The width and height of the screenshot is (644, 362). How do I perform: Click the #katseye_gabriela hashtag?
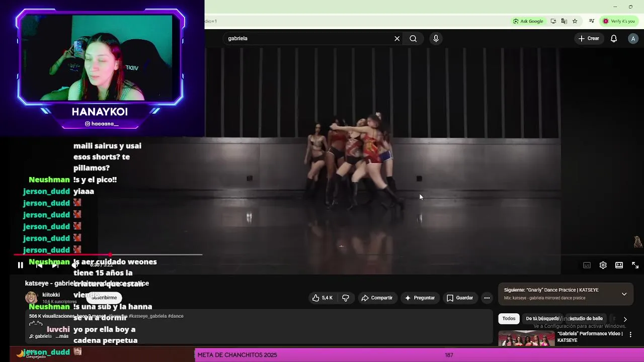pyautogui.click(x=147, y=316)
